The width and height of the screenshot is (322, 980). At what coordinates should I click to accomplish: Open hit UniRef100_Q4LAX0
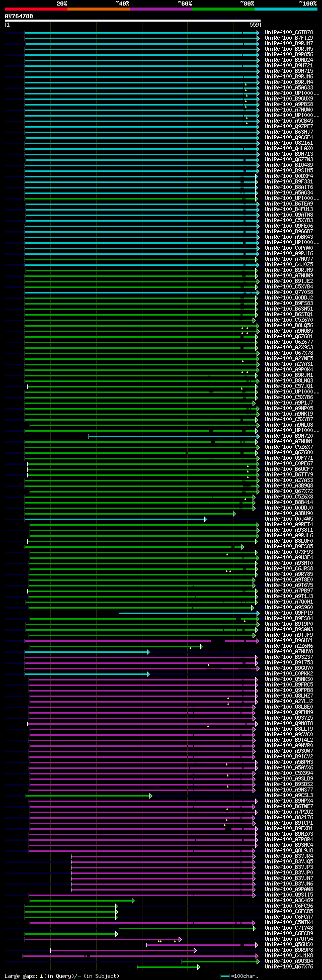[x=289, y=149]
